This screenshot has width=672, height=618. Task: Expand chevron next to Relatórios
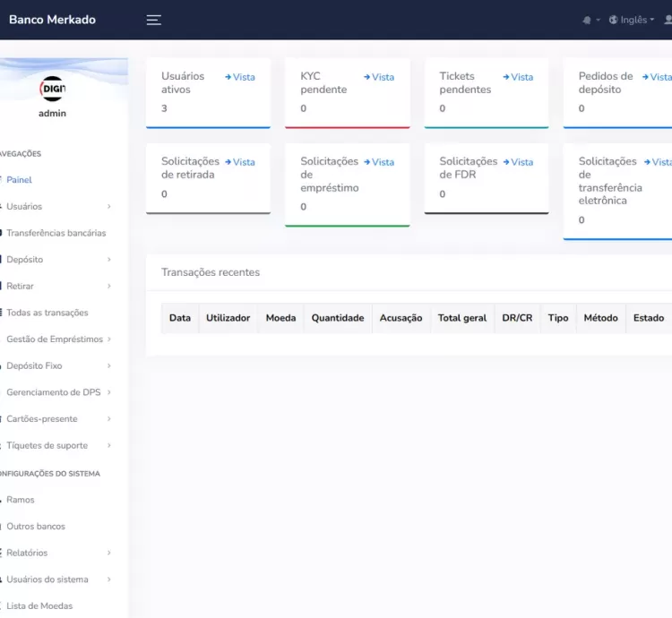point(108,553)
